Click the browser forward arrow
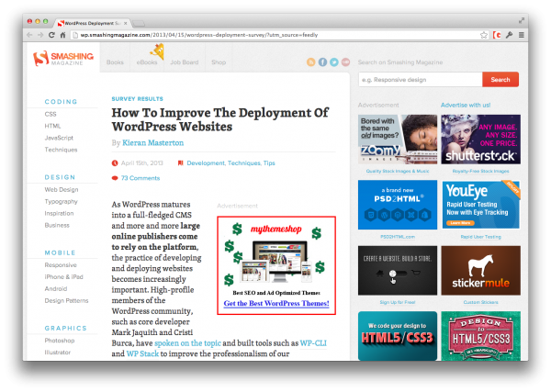Image resolution: width=551 pixels, height=392 pixels. click(x=40, y=35)
